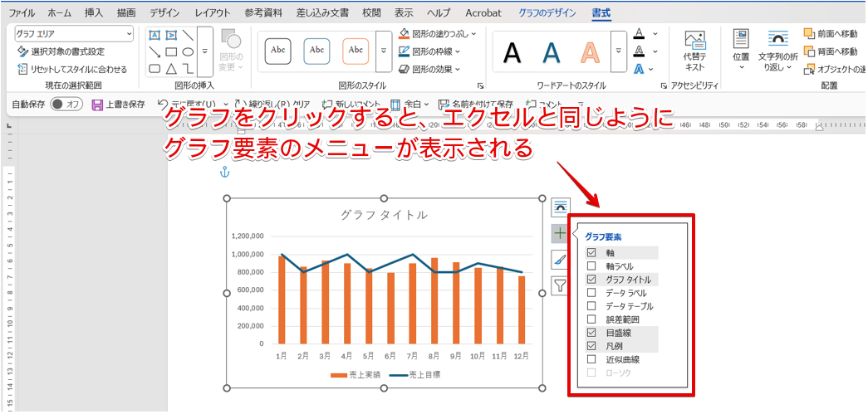Image resolution: width=868 pixels, height=414 pixels.
Task: Check the 近似曲線 checkbox
Action: tap(591, 359)
